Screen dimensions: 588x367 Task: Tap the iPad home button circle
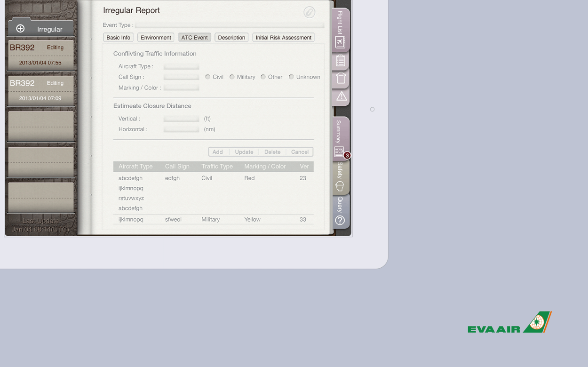tap(372, 109)
